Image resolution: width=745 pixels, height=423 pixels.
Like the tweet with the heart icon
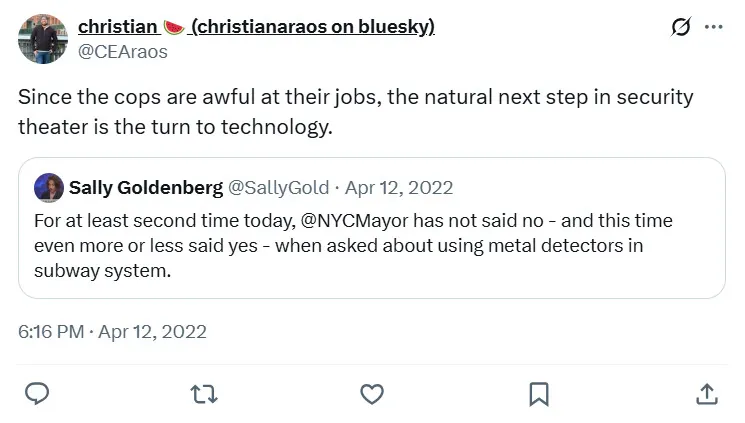click(372, 393)
